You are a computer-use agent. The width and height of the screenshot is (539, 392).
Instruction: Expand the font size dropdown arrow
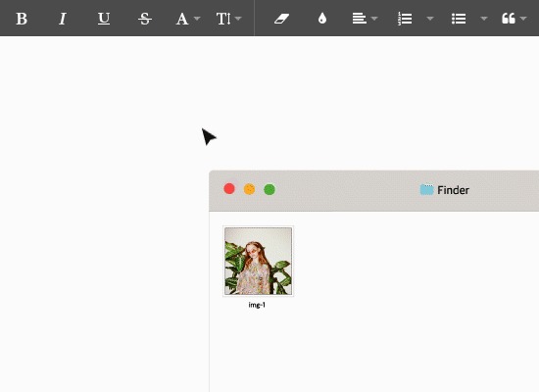tap(238, 19)
